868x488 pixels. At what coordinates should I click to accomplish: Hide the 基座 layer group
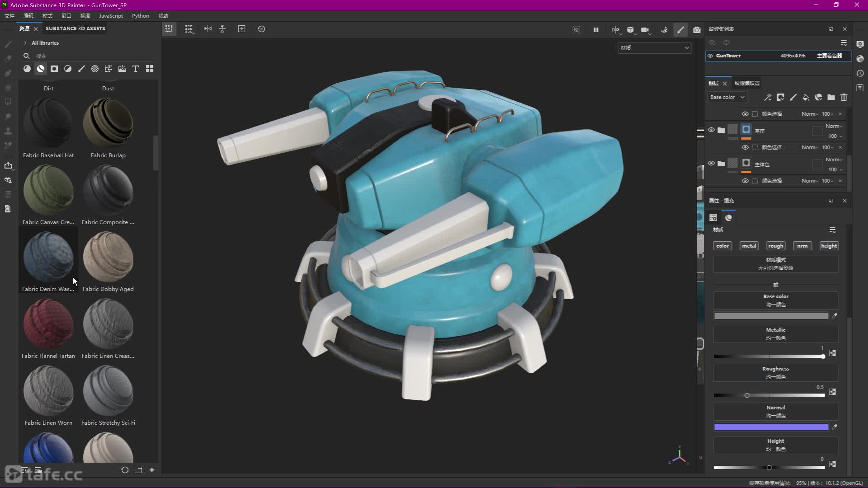point(711,130)
